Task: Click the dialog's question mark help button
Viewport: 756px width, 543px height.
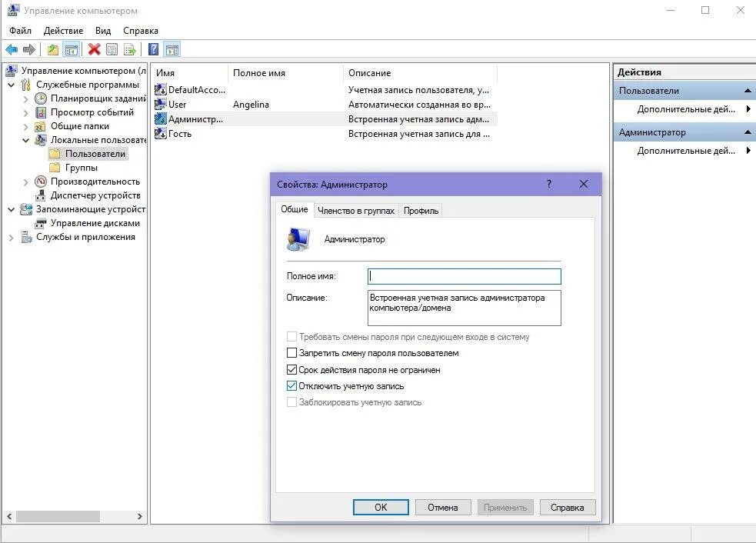Action: pos(548,185)
